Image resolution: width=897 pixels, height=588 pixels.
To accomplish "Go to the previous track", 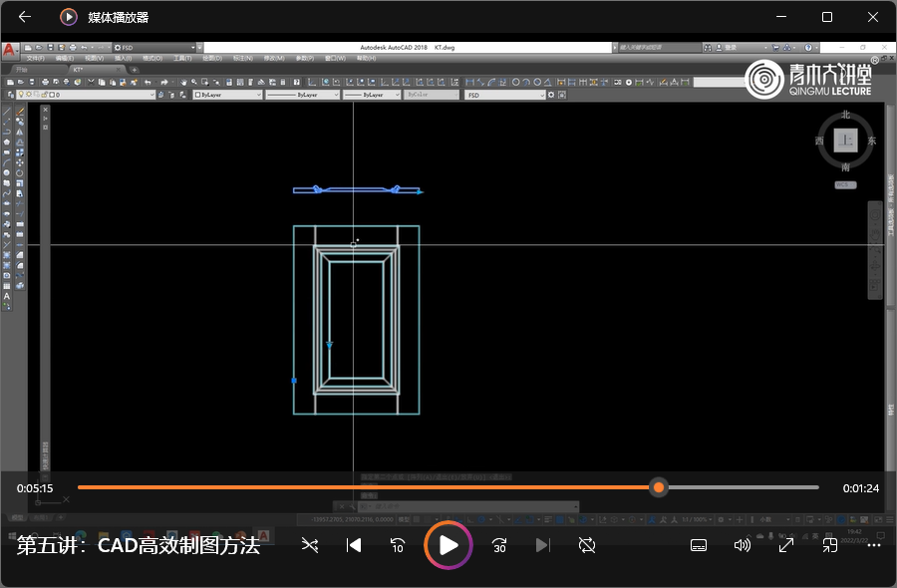I will point(353,545).
